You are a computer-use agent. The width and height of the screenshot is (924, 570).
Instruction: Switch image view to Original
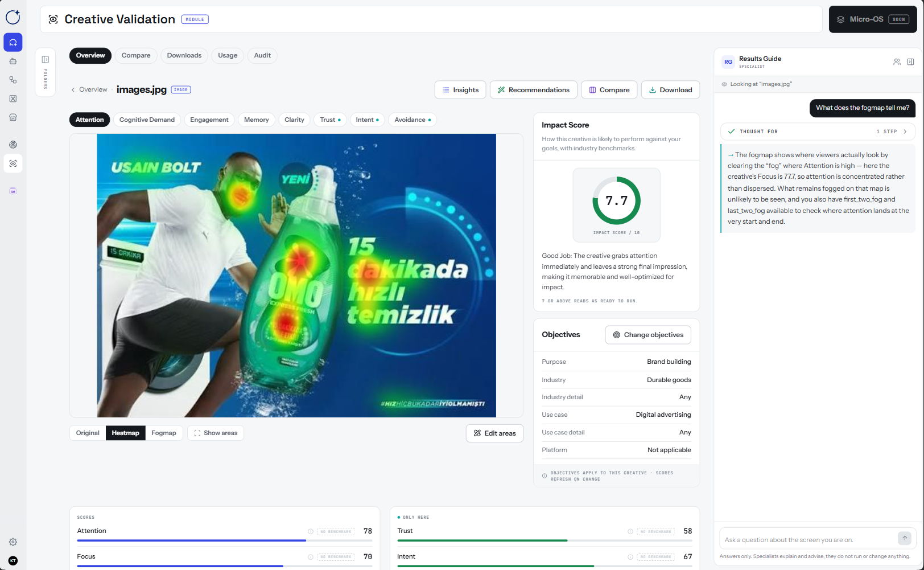click(88, 433)
